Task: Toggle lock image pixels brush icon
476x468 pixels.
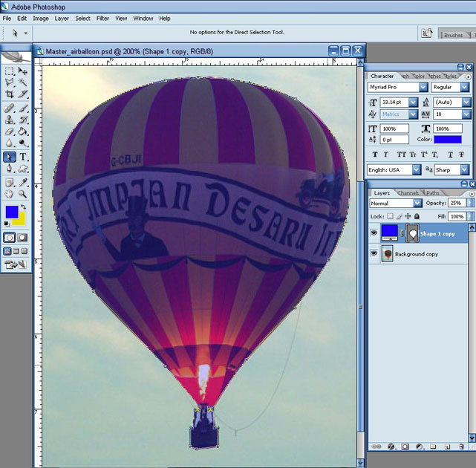Action: click(400, 216)
